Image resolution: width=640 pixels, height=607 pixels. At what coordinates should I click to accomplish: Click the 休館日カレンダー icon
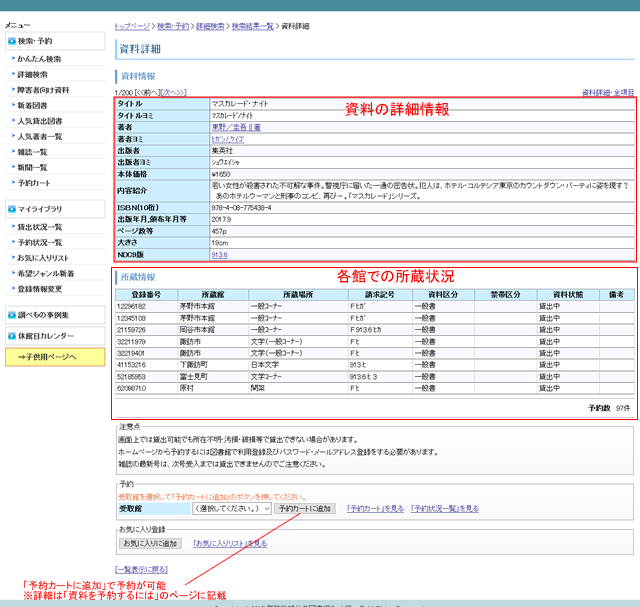(12, 336)
